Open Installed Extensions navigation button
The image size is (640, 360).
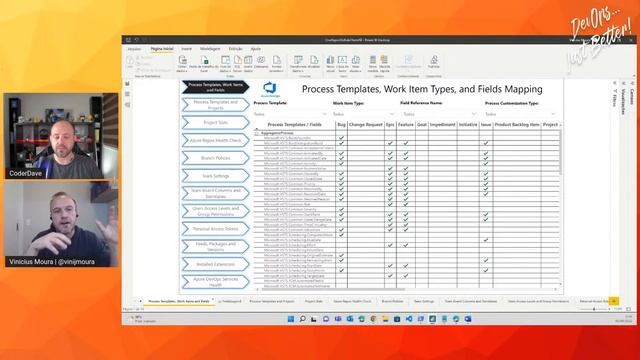point(215,264)
